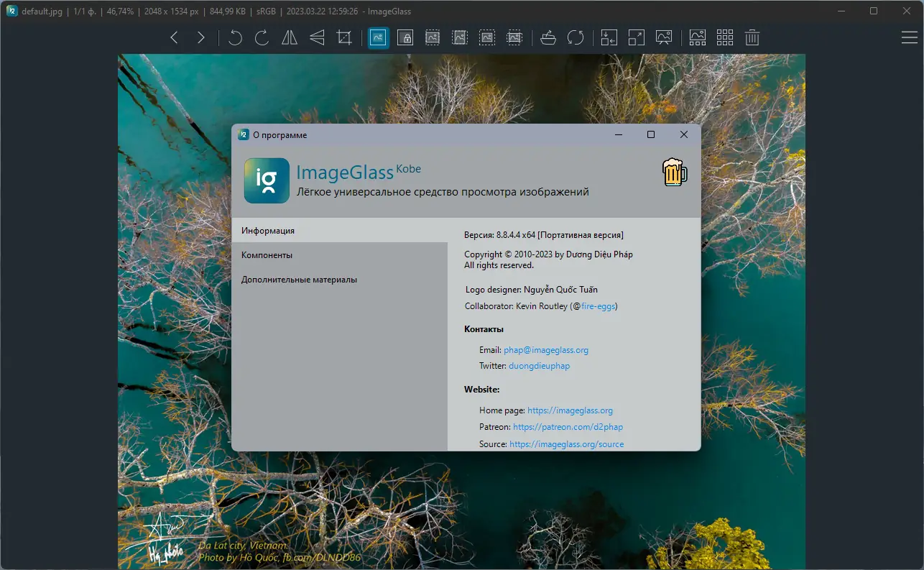This screenshot has width=924, height=570.
Task: Close the О программе dialog
Action: tap(684, 134)
